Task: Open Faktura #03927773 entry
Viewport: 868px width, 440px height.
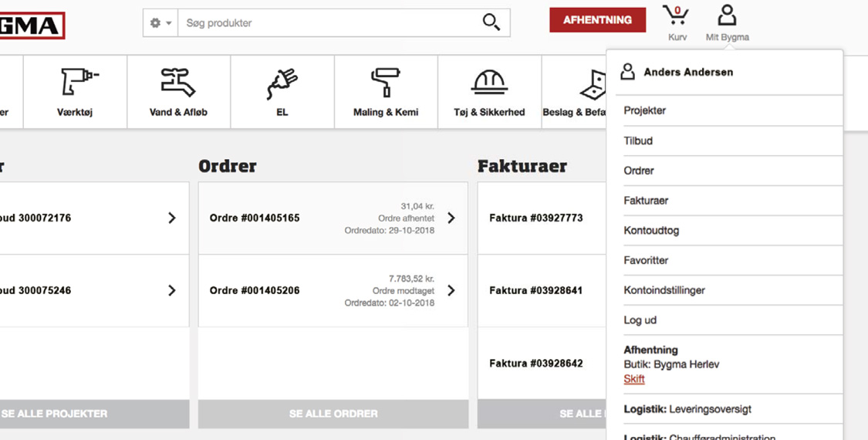Action: point(536,218)
